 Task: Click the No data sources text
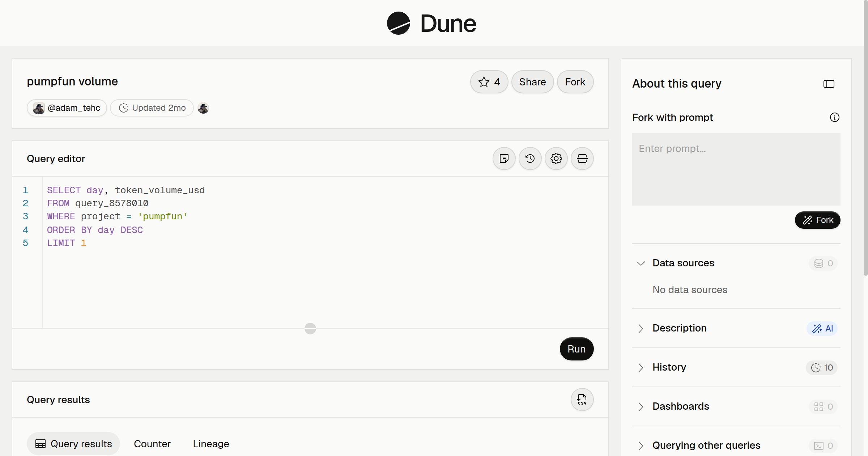(x=690, y=290)
